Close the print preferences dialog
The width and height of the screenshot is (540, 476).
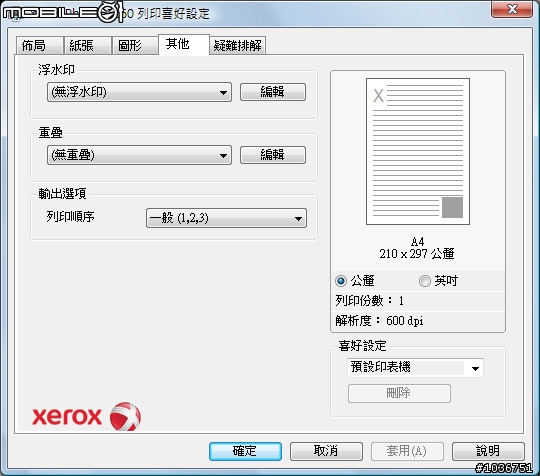tap(512, 9)
